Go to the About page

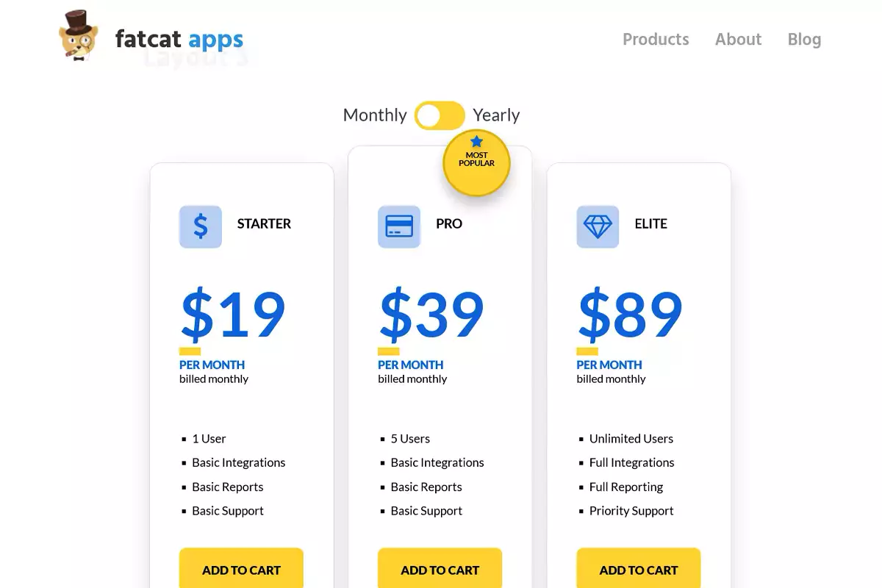pos(738,40)
